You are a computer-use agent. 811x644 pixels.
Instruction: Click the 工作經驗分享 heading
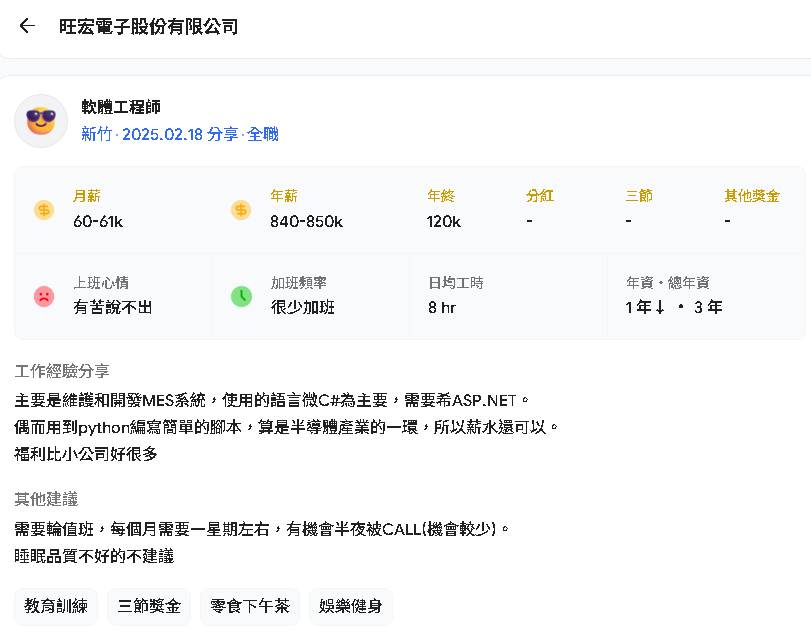point(62,371)
